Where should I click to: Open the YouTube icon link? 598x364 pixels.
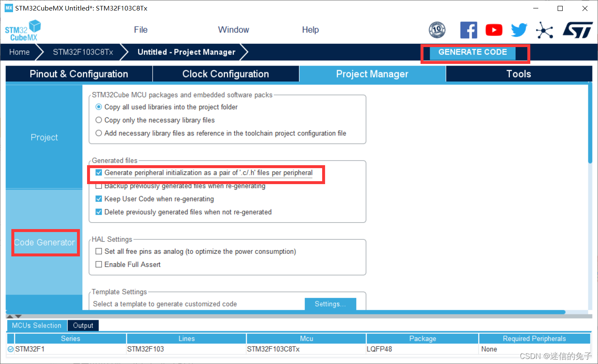click(x=494, y=30)
